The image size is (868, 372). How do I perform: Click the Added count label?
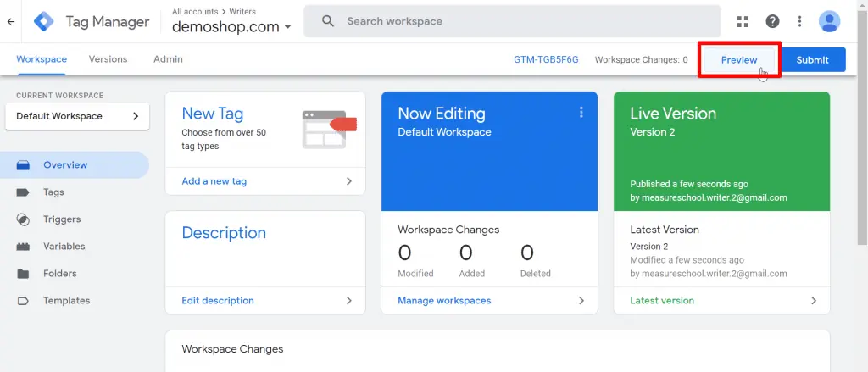(x=471, y=274)
